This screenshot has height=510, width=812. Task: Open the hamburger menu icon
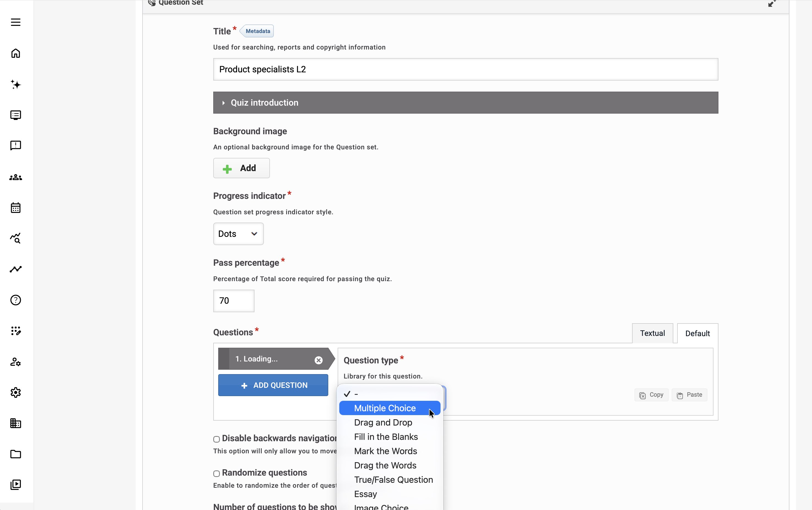point(15,22)
